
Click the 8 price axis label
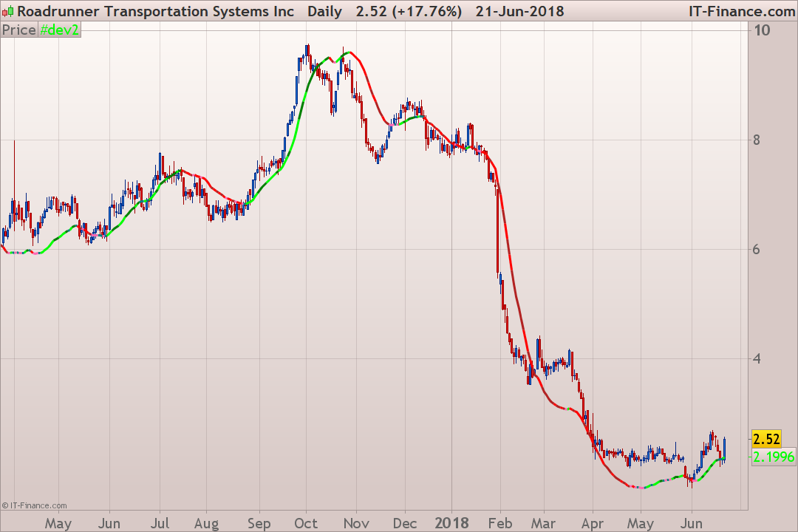(x=757, y=140)
